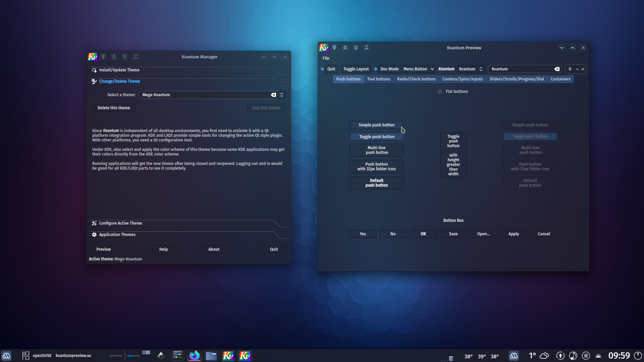Click the Apply button in Button Box
This screenshot has width=644, height=362.
(514, 234)
